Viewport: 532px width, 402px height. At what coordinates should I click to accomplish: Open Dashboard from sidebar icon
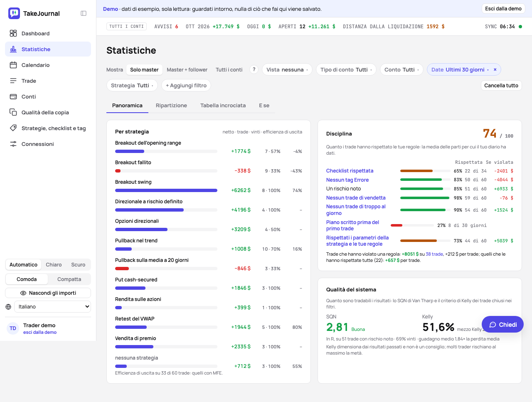tap(13, 33)
